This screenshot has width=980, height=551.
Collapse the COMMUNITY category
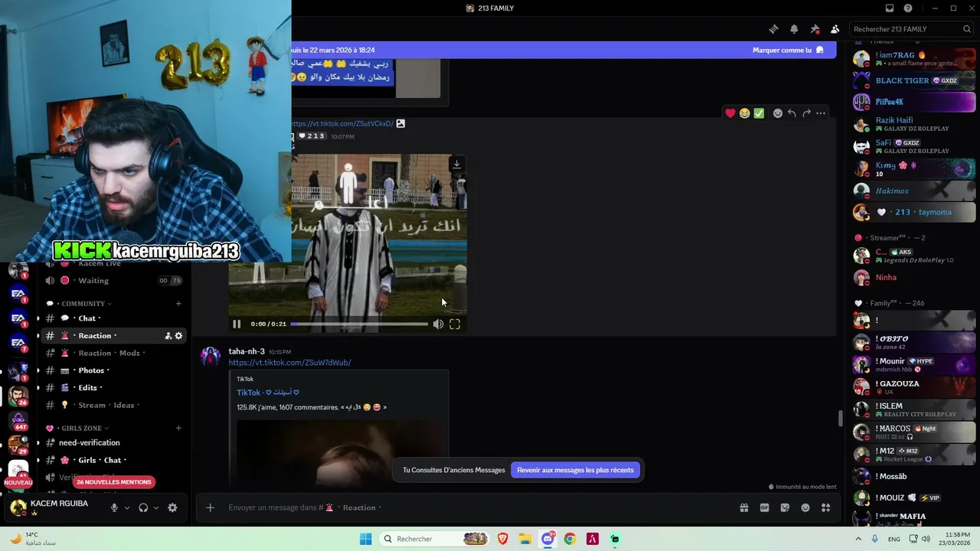coord(83,304)
